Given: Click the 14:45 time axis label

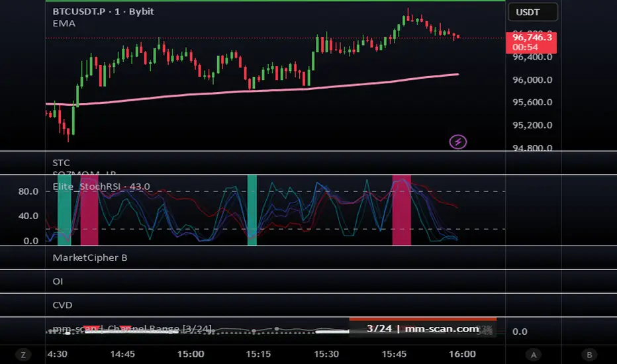Looking at the screenshot, I should coord(124,354).
